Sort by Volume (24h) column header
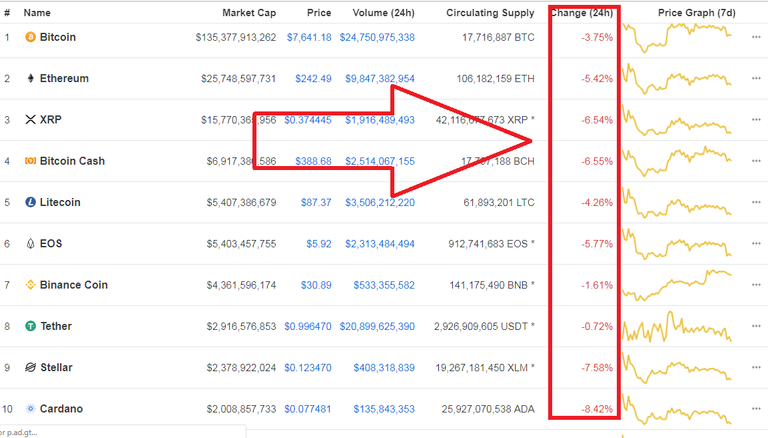 coord(384,13)
